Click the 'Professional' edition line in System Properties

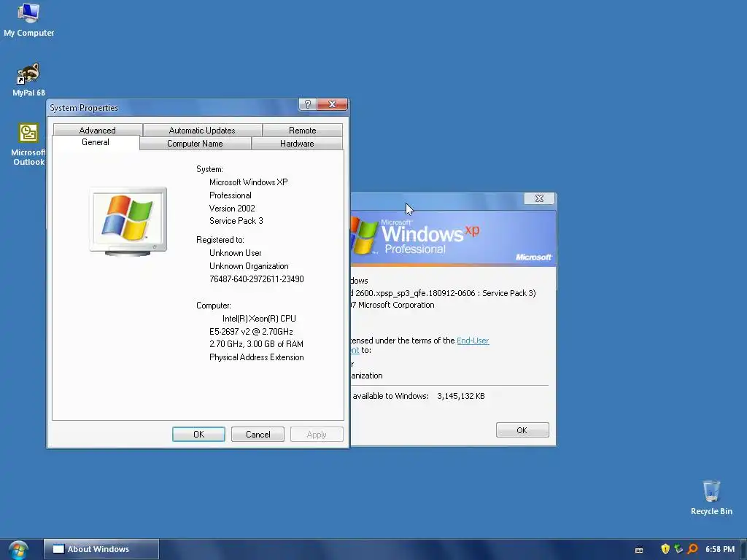tap(230, 195)
